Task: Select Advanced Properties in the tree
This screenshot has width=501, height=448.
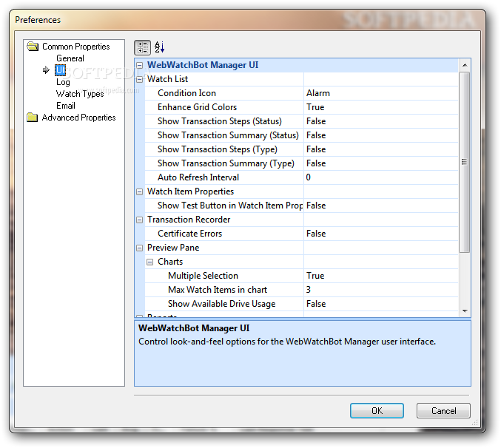Action: coord(78,118)
